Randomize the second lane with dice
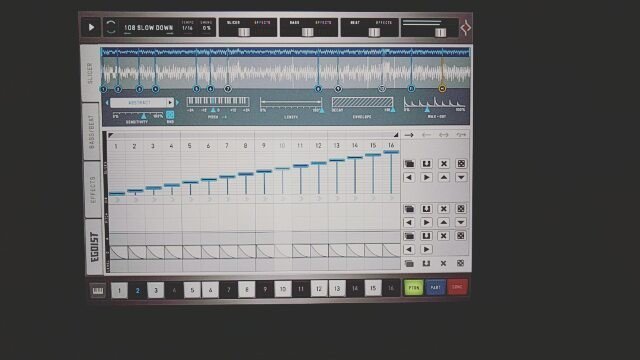This screenshot has width=640, height=360. coord(461,209)
